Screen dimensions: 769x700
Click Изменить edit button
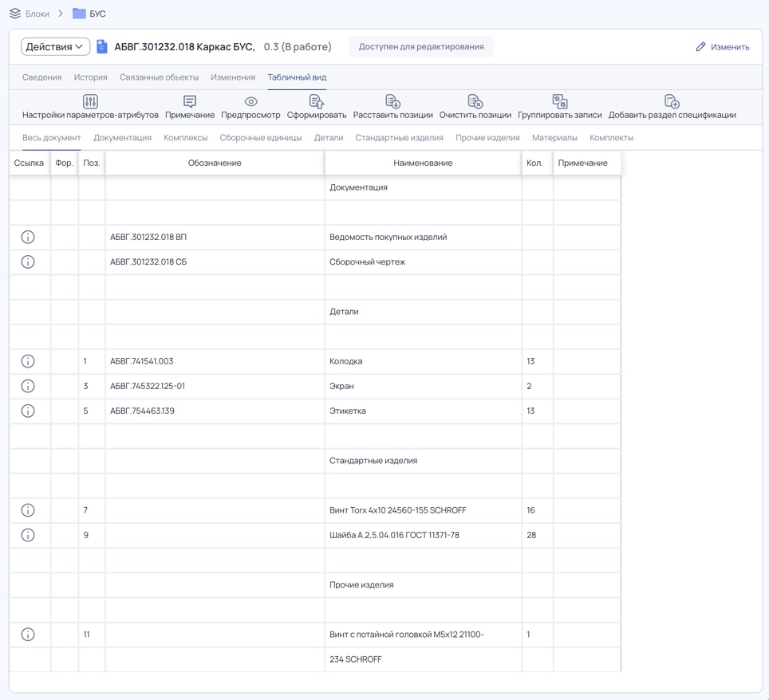[723, 47]
